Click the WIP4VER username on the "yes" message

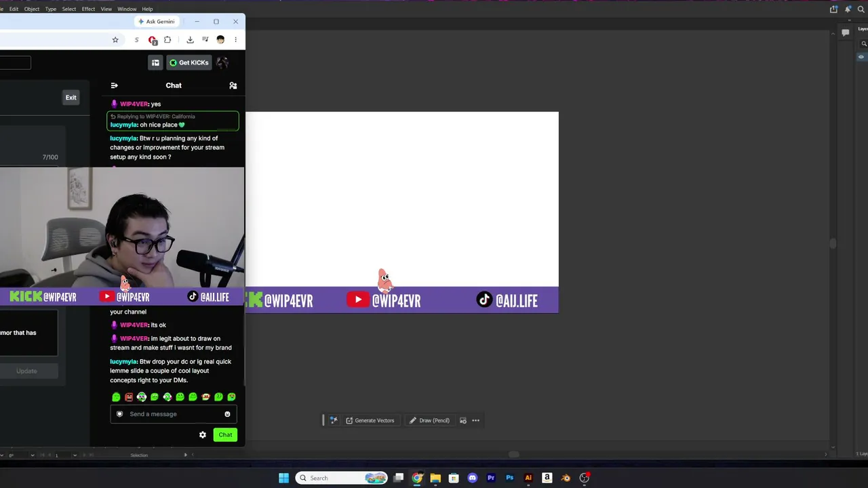(x=134, y=104)
